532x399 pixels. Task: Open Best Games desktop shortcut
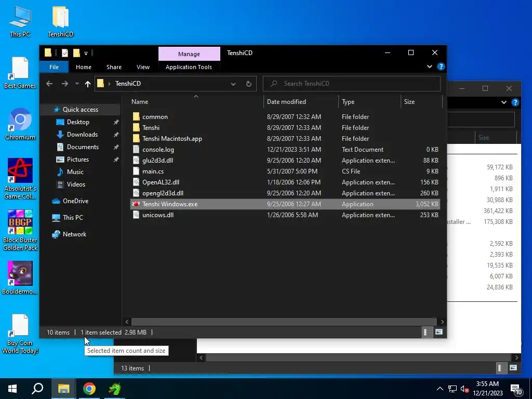[x=20, y=73]
